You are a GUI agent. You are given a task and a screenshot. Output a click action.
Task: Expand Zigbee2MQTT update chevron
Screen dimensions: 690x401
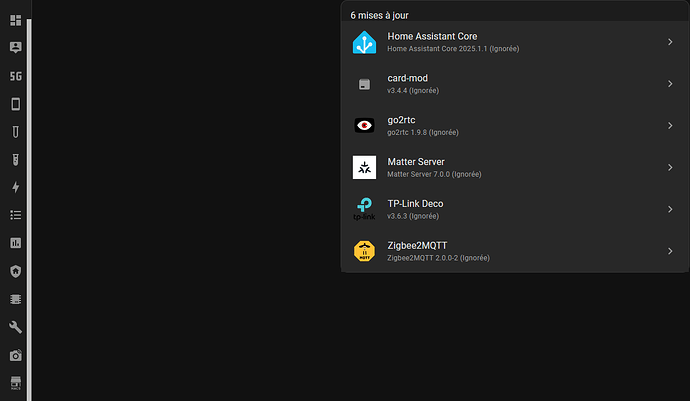(670, 251)
